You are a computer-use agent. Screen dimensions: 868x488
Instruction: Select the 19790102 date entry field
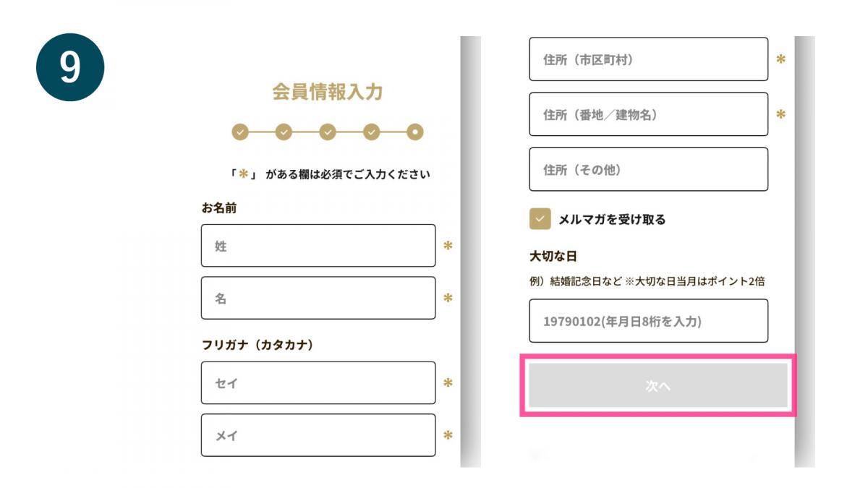click(649, 320)
